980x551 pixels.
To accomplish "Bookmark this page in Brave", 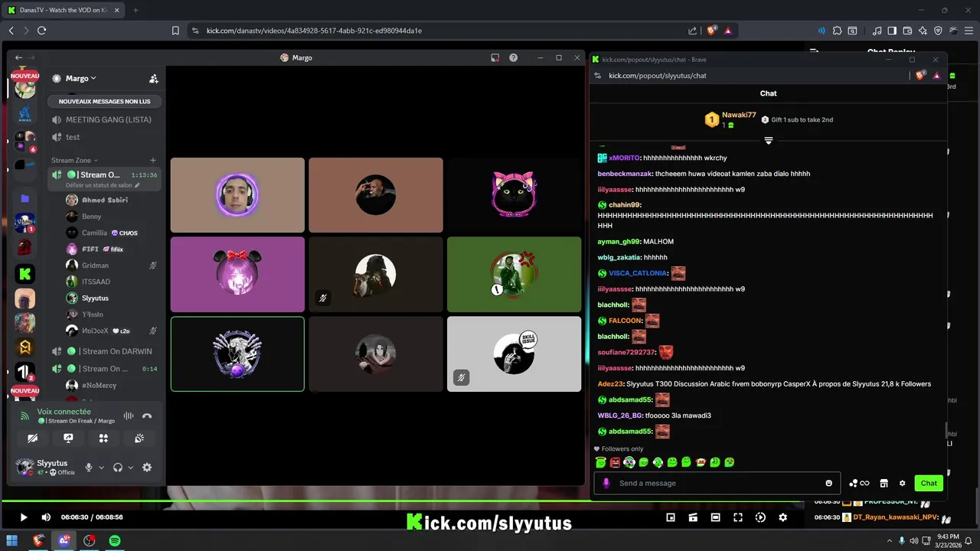I will point(175,31).
